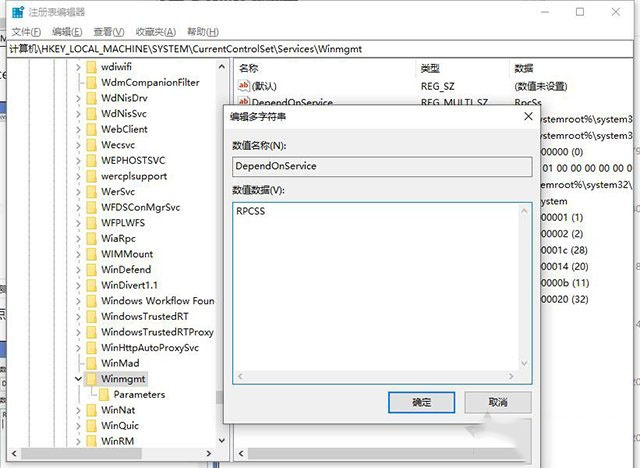Click the DependOnService value icon in list
640x468 pixels.
coord(244,101)
